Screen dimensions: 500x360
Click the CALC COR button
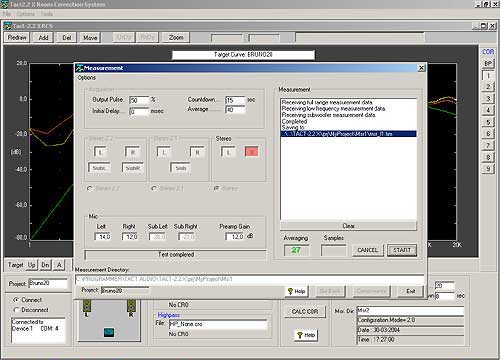tap(305, 311)
